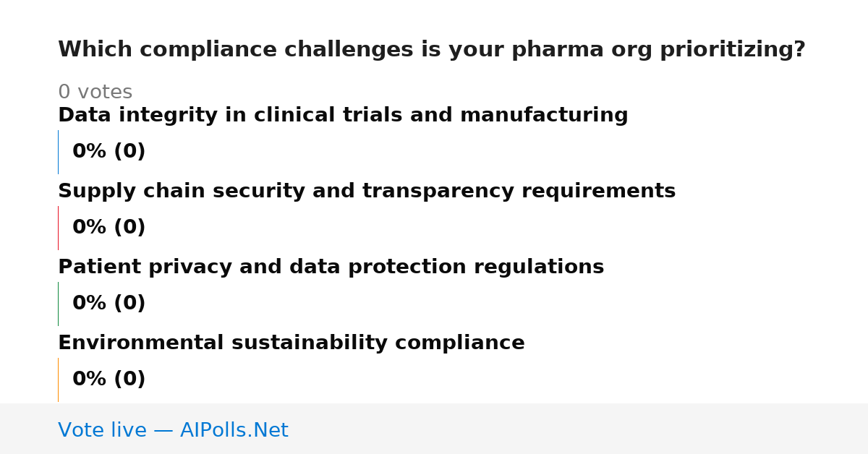Click 0% (0) under Patient privacy
This screenshot has width=868, height=454.
point(109,304)
